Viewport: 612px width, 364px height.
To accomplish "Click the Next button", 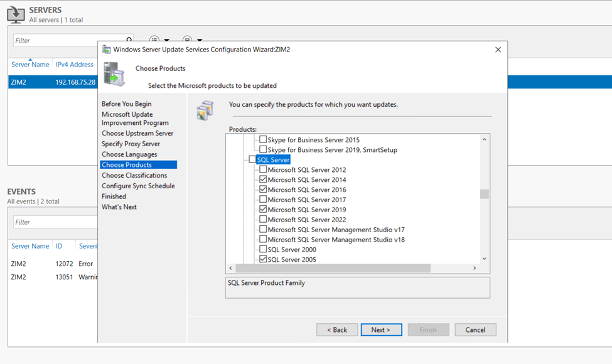I will click(381, 329).
